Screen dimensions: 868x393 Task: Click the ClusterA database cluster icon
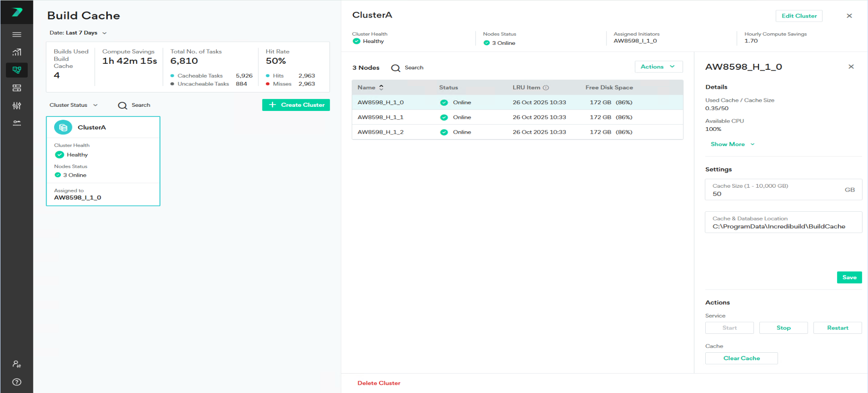[63, 127]
